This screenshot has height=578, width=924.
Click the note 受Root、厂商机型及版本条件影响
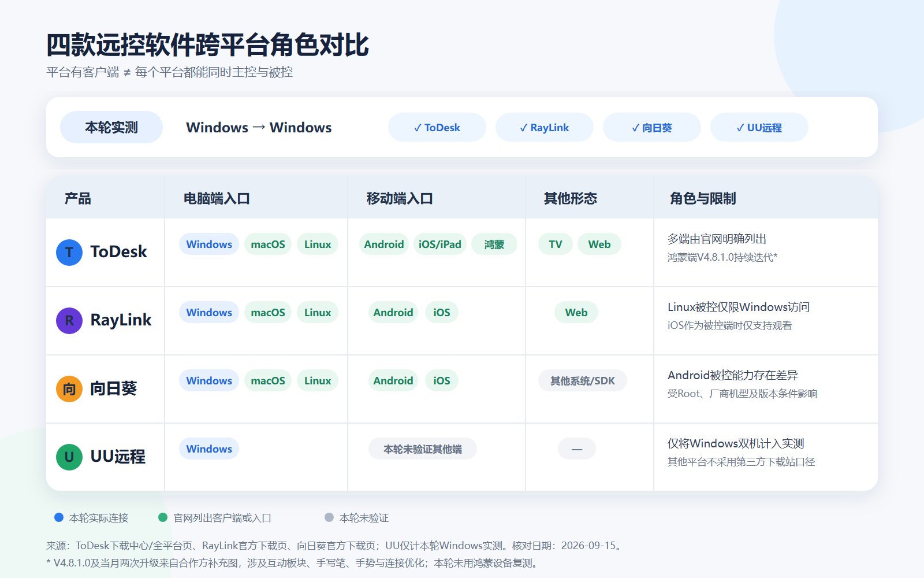pos(742,394)
